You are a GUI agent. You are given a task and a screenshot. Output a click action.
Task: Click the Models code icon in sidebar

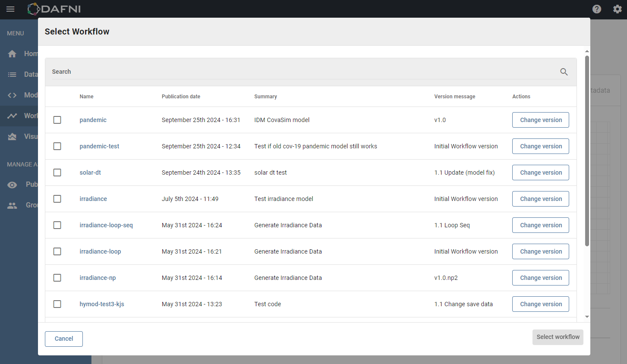pos(12,95)
